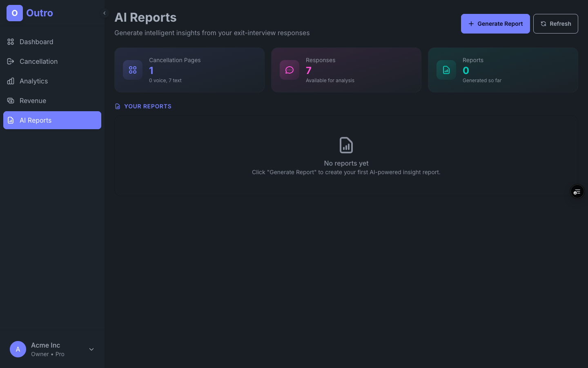The image size is (588, 368).
Task: Click the '0 voice, 7 text' label
Action: [x=165, y=81]
